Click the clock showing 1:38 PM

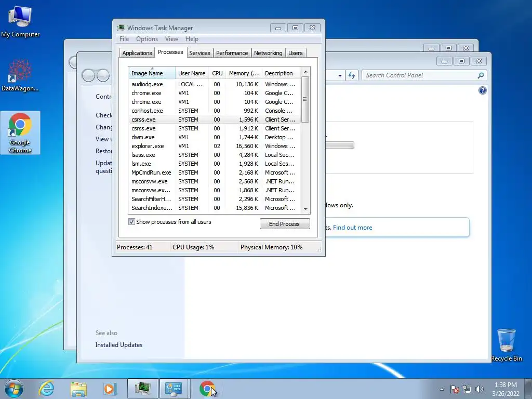[x=505, y=385]
